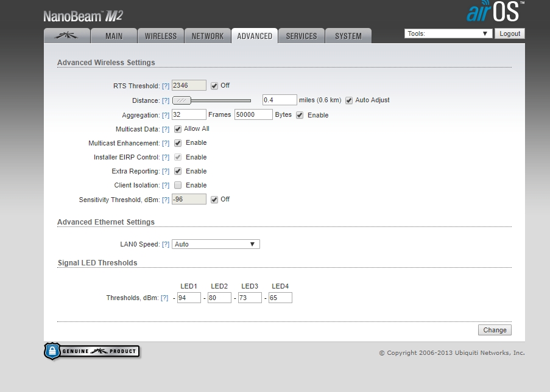Switch to the SYSTEM tab
Image resolution: width=550 pixels, height=392 pixels.
[x=348, y=36]
